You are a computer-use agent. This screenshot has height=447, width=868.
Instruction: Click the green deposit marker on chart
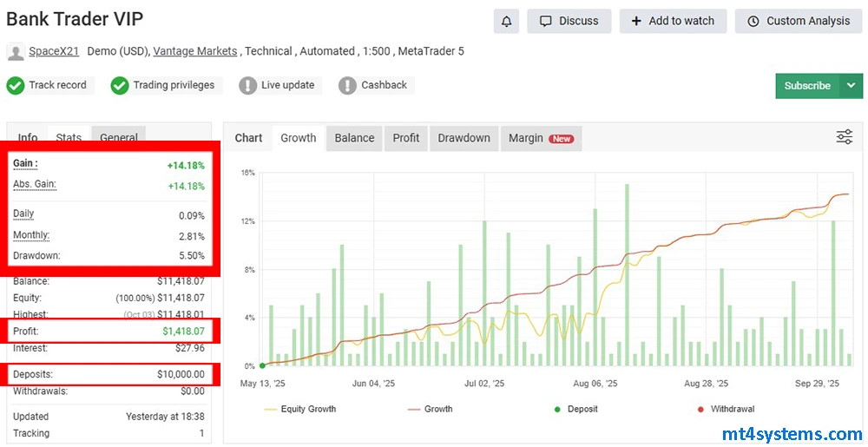tap(262, 365)
